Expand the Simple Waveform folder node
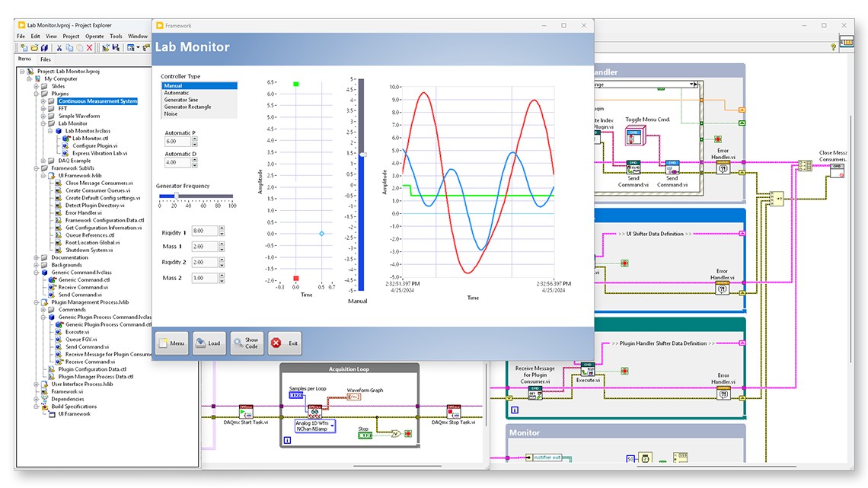The image size is (868, 488). 43,116
